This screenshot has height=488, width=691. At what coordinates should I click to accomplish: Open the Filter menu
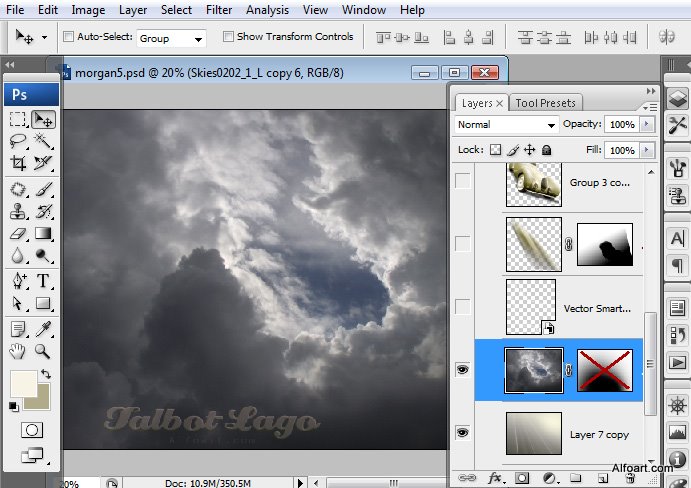pos(218,10)
